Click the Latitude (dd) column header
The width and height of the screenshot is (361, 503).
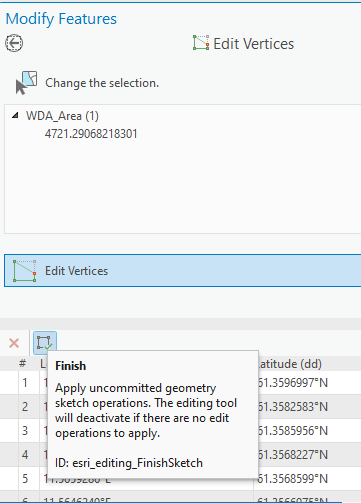tap(290, 364)
